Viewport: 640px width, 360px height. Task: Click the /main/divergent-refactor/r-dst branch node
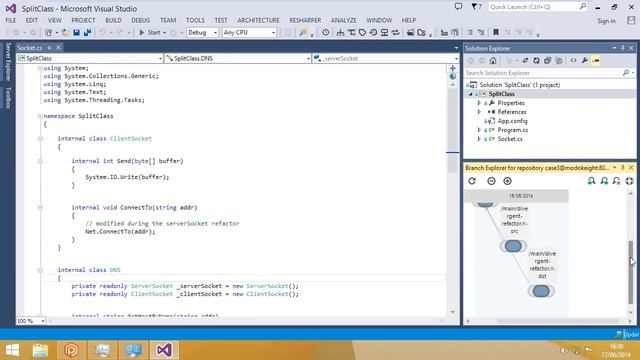[541, 291]
